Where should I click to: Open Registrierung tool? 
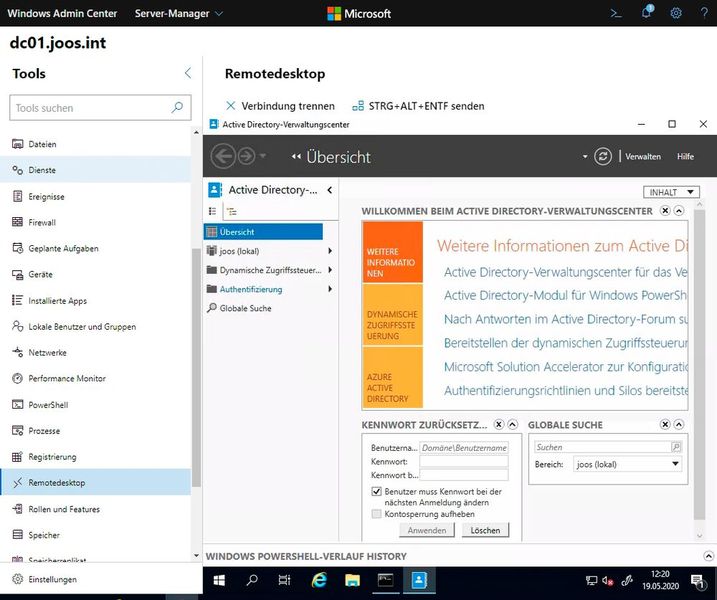click(95, 456)
